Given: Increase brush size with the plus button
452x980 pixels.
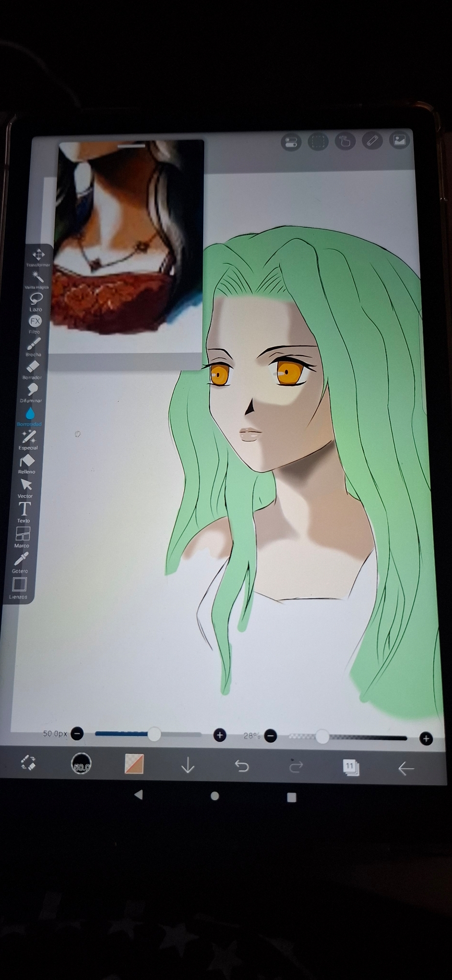Looking at the screenshot, I should click(220, 735).
